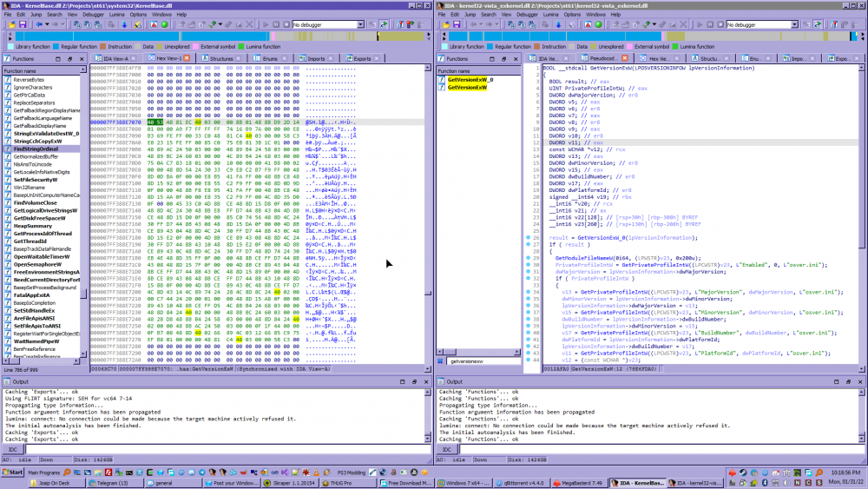Close the Pseudocode tab via its X icon
Screen dimensions: 868x489
coord(626,59)
